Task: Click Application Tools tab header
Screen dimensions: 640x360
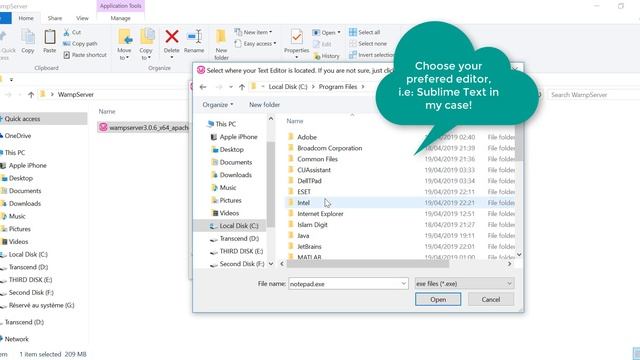Action: point(120,6)
